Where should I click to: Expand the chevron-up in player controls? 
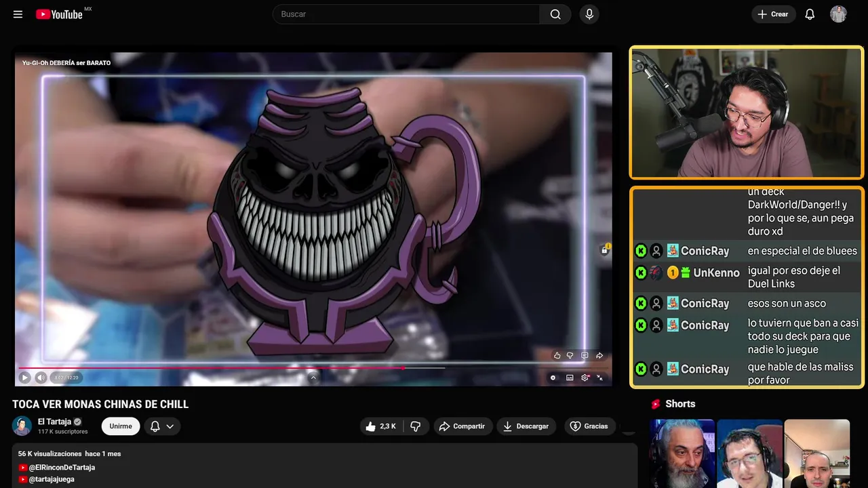pos(313,378)
